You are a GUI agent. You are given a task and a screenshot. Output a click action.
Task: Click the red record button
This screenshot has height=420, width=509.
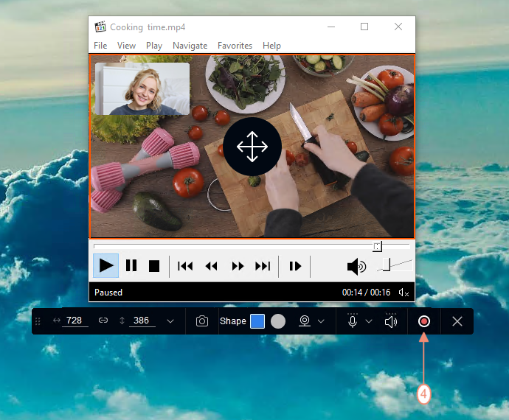click(x=423, y=321)
